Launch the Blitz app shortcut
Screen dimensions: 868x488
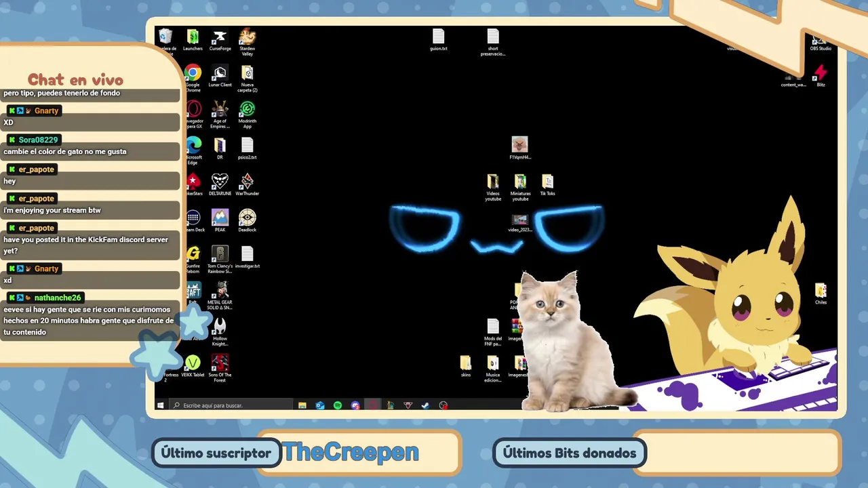tap(821, 76)
